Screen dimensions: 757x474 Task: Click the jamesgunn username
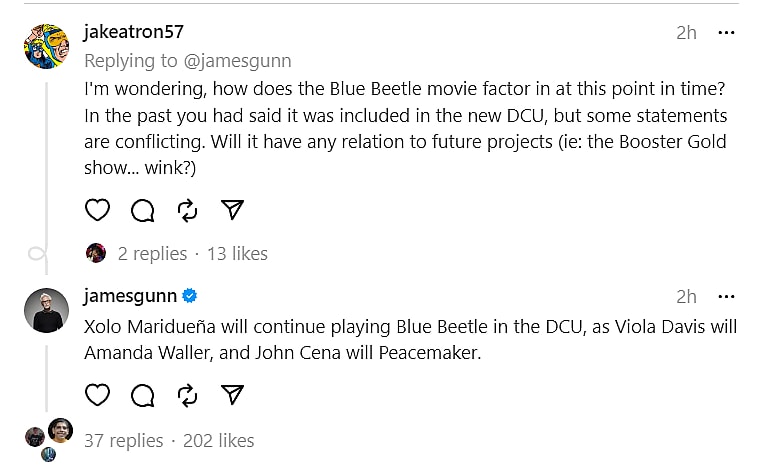130,296
